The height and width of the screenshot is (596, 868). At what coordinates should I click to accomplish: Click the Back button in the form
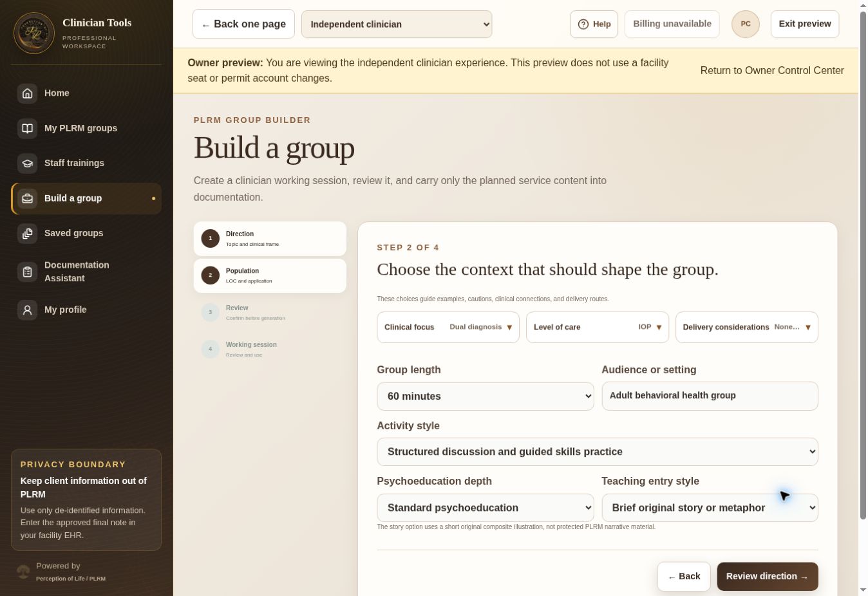click(684, 577)
